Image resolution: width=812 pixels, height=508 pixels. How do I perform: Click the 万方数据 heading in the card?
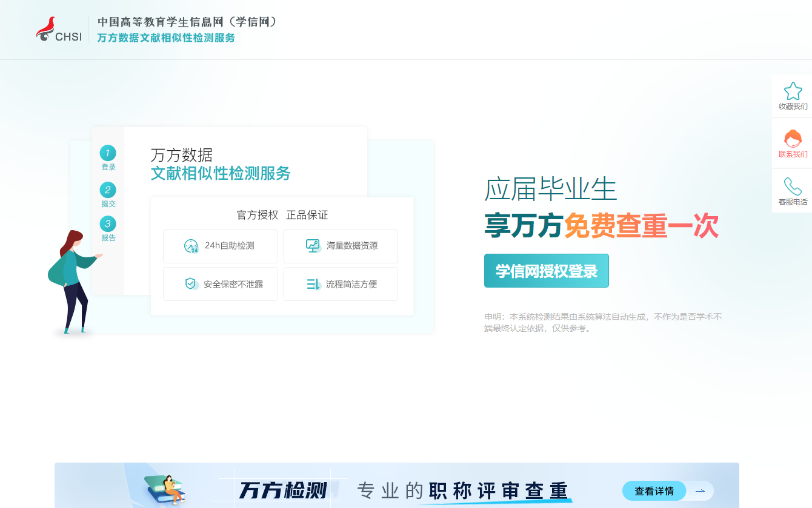point(182,155)
